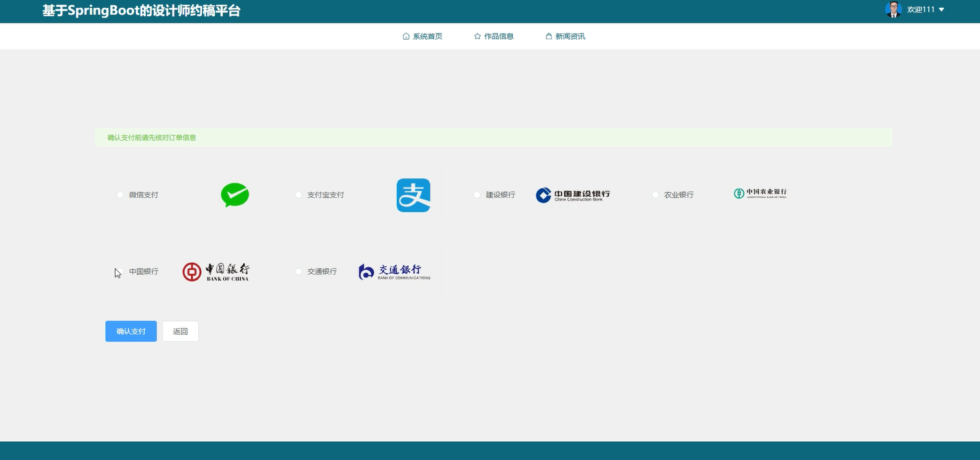
Task: Open the 新闻资讯 menu item
Action: coord(565,36)
